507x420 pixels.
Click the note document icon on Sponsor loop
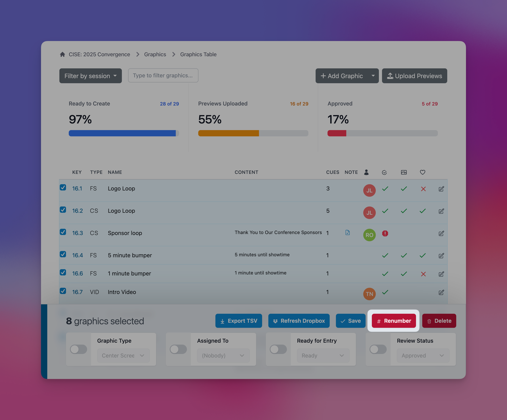(347, 233)
